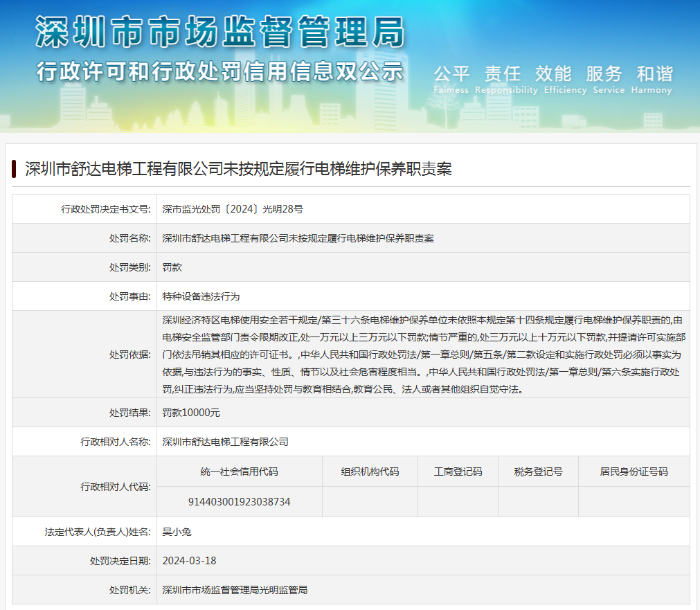The image size is (700, 610).
Task: Click the 和谐 Harmony slogan text
Action: [652, 79]
